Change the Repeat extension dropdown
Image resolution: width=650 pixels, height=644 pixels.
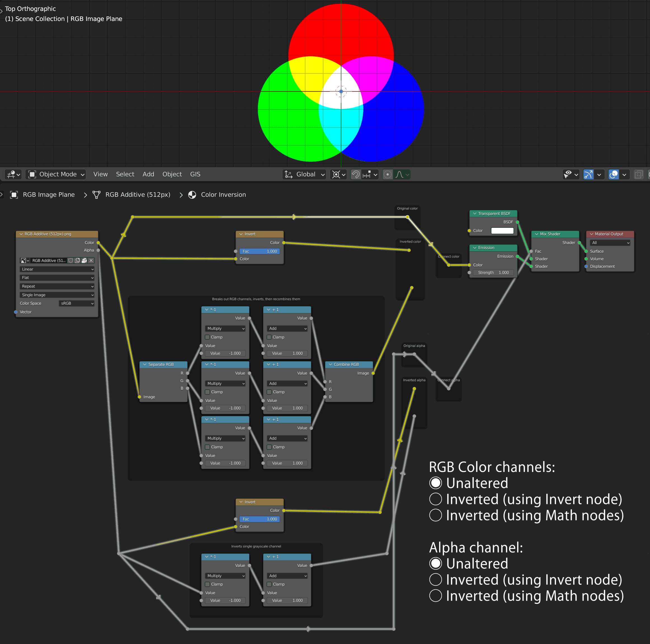(x=56, y=286)
